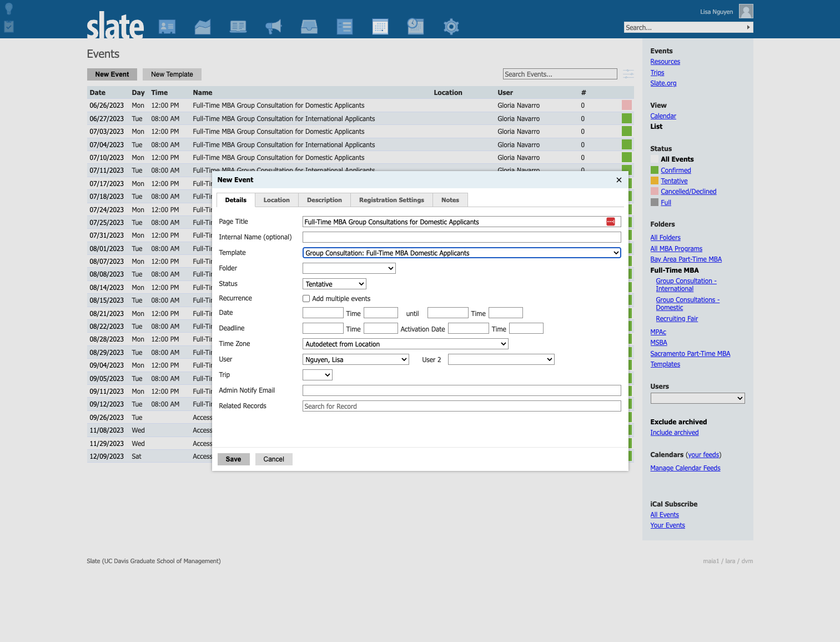The width and height of the screenshot is (840, 642).
Task: Open the Template dropdown
Action: point(462,253)
